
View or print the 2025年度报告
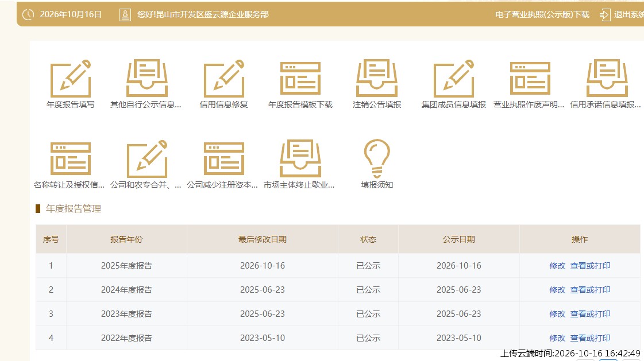590,266
